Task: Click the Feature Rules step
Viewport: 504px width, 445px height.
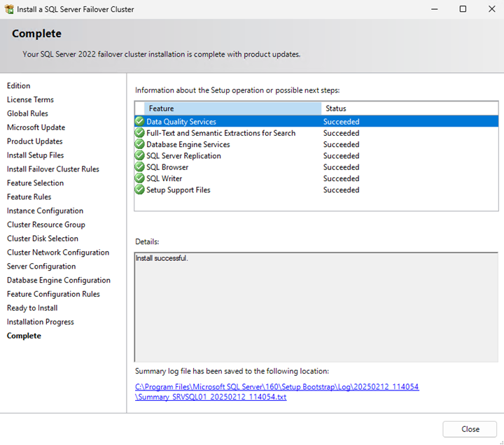Action: click(29, 197)
